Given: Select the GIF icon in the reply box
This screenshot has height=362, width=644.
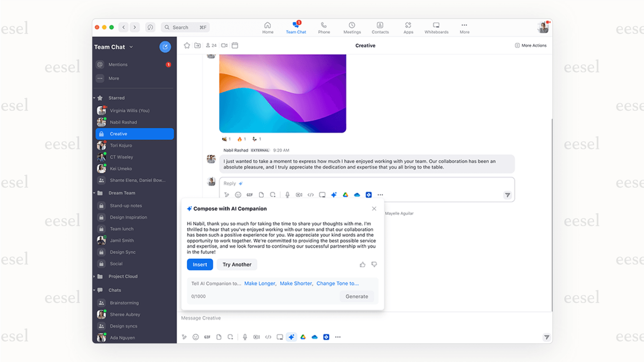Looking at the screenshot, I should (250, 195).
